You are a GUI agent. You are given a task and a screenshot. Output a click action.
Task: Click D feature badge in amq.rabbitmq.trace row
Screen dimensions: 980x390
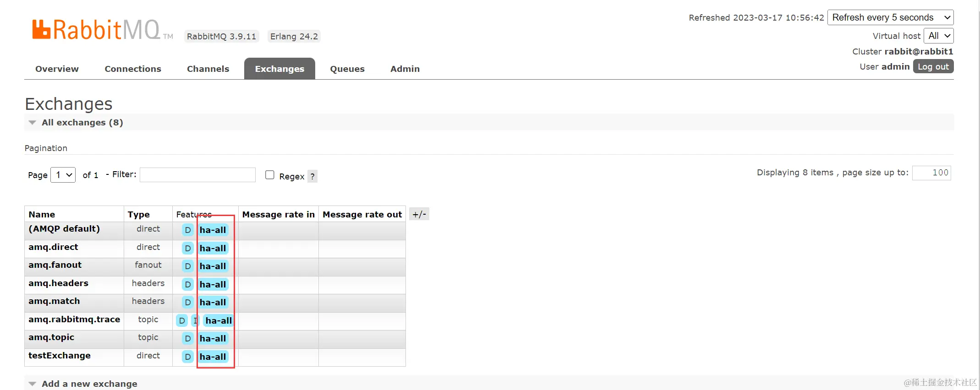[182, 320]
